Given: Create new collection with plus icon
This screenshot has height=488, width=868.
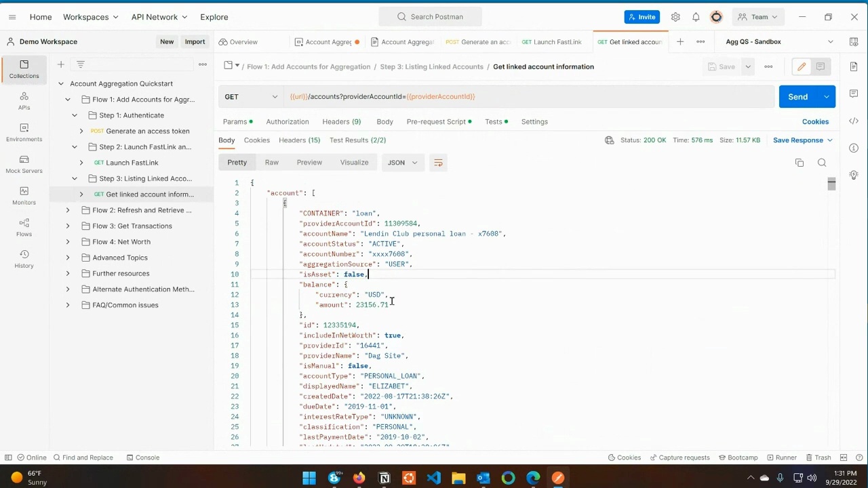Looking at the screenshot, I should [60, 64].
